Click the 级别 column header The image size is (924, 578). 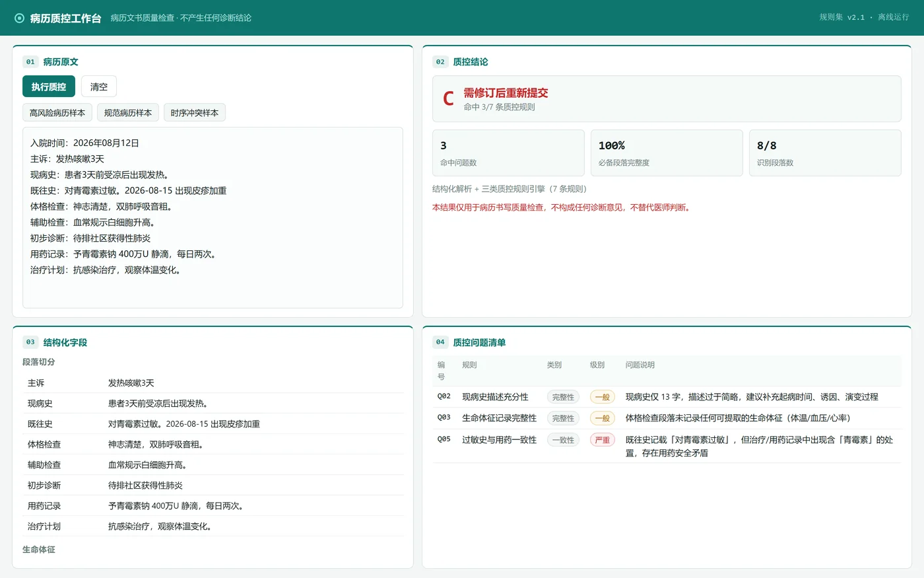(x=597, y=365)
